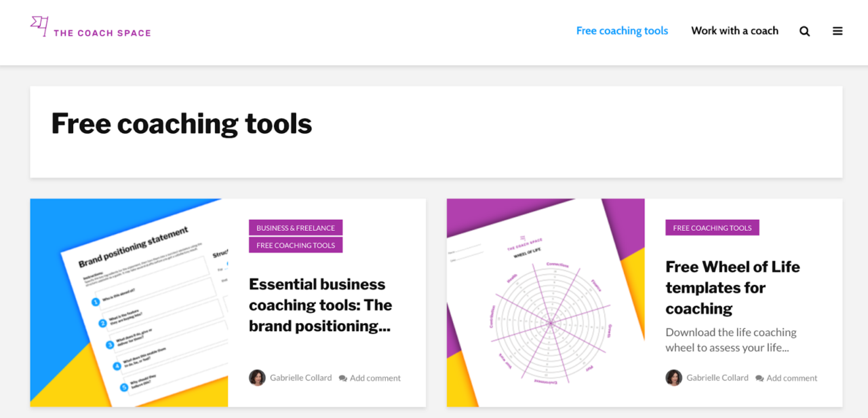Open the Brand positioning statement thumbnail image
This screenshot has height=418, width=868.
pyautogui.click(x=129, y=303)
